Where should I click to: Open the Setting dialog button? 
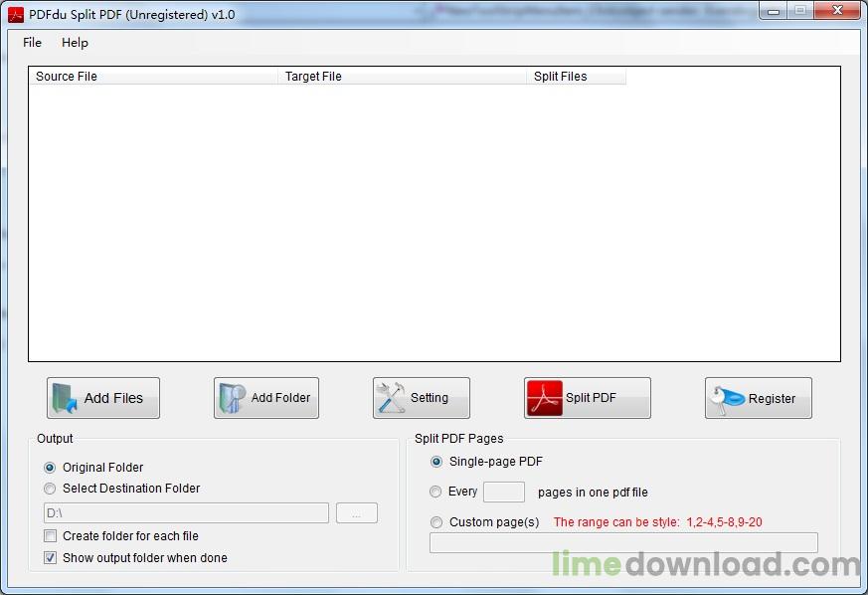click(x=422, y=398)
